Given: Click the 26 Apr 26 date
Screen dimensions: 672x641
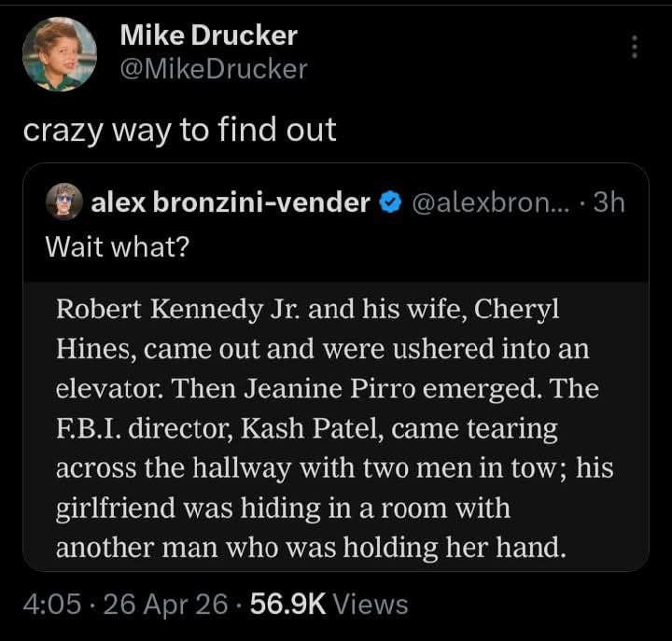Looking at the screenshot, I should click(165, 605).
